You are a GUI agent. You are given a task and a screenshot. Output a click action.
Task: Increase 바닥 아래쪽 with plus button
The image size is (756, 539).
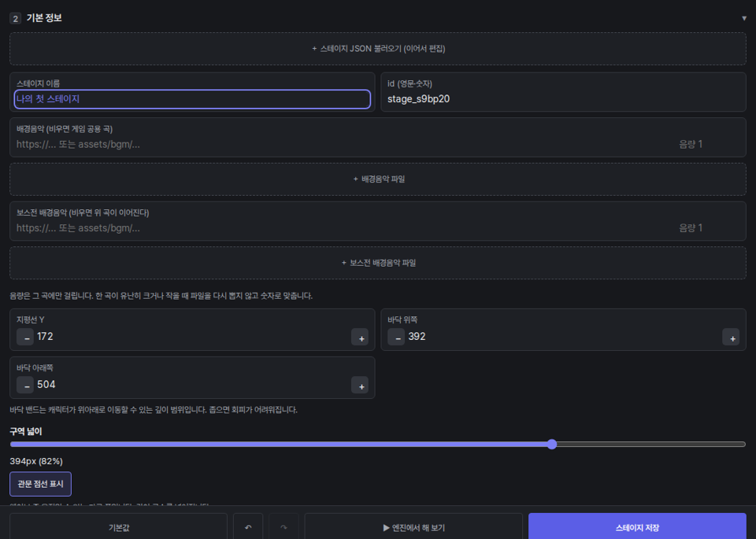click(x=360, y=386)
